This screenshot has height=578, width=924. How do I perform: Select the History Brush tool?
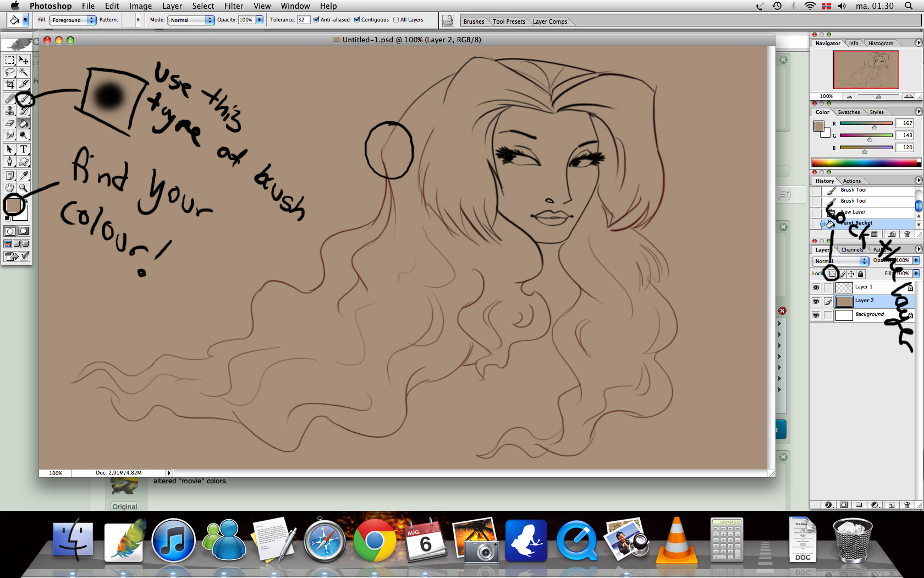24,111
